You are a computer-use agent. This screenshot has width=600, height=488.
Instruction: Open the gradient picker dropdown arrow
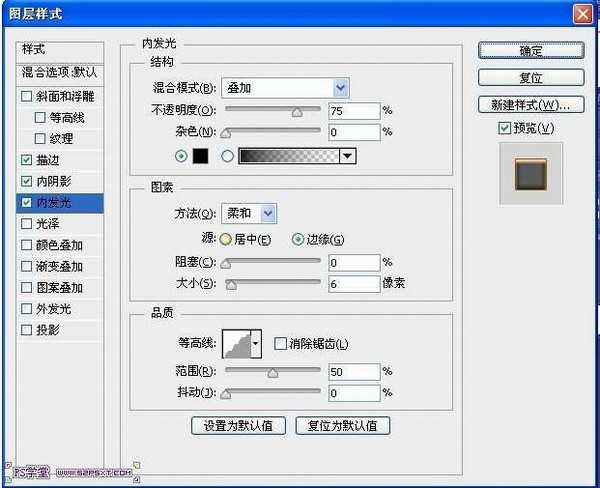pyautogui.click(x=348, y=155)
